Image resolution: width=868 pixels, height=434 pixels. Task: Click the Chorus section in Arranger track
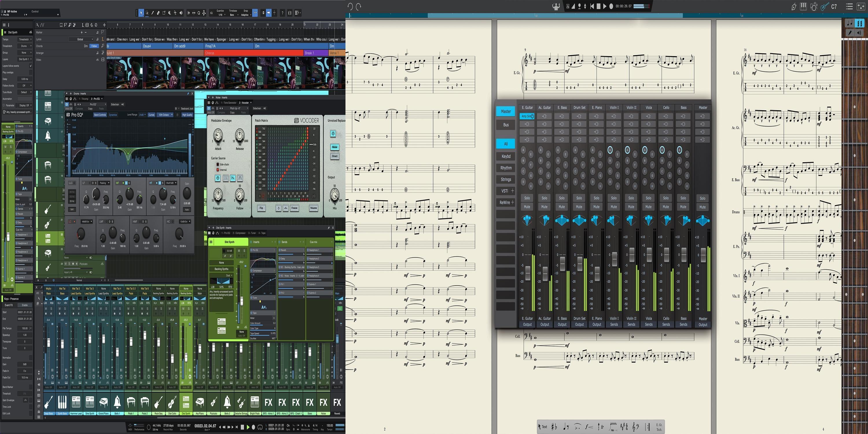pos(254,53)
